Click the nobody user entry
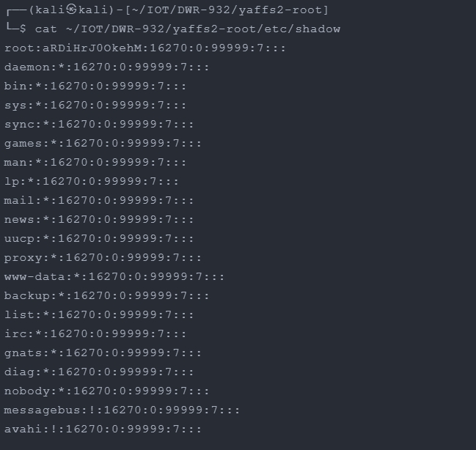Image resolution: width=476 pixels, height=450 pixels. pyautogui.click(x=106, y=391)
